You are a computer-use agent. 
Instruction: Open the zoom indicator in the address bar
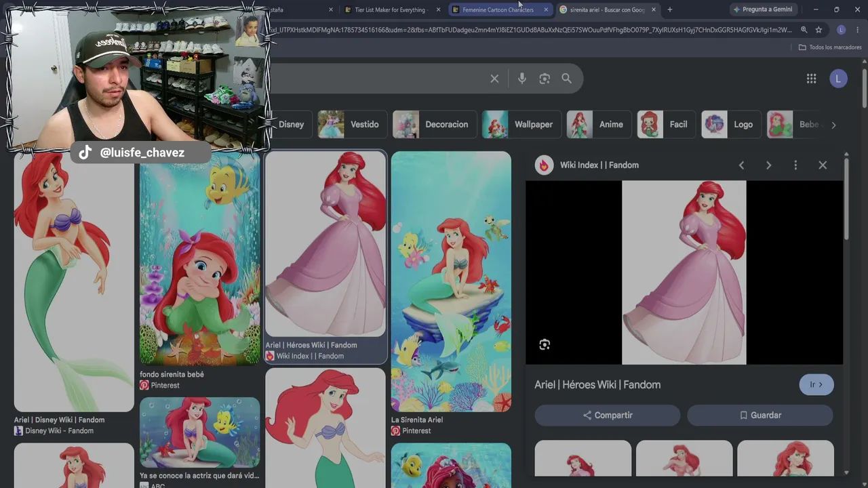click(804, 30)
